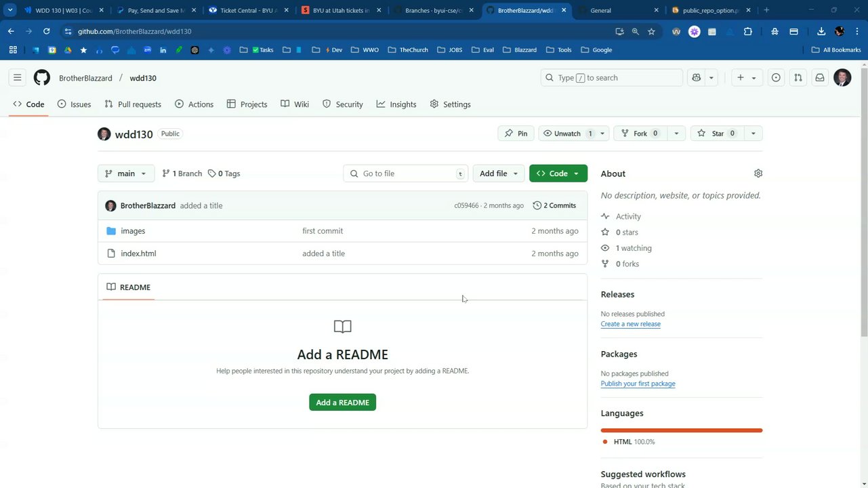Open the 2 Commits history link
Screen dimensions: 868x488
pyautogui.click(x=555, y=205)
